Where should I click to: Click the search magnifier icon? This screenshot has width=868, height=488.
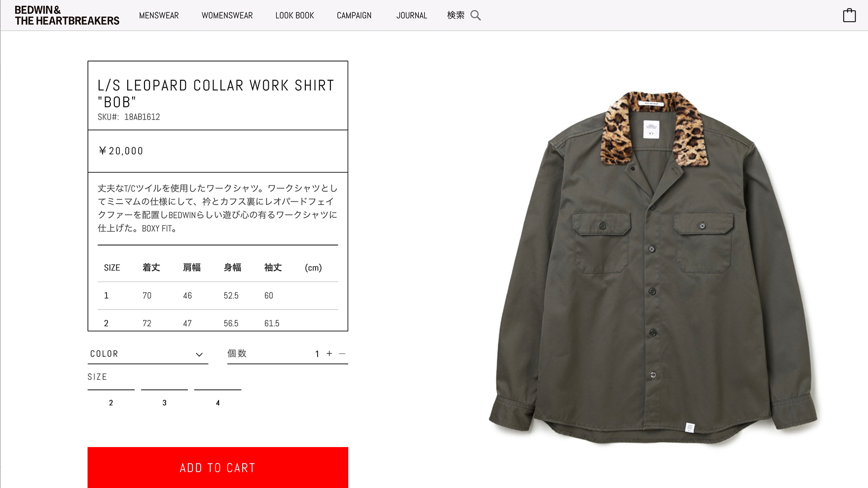coord(475,15)
